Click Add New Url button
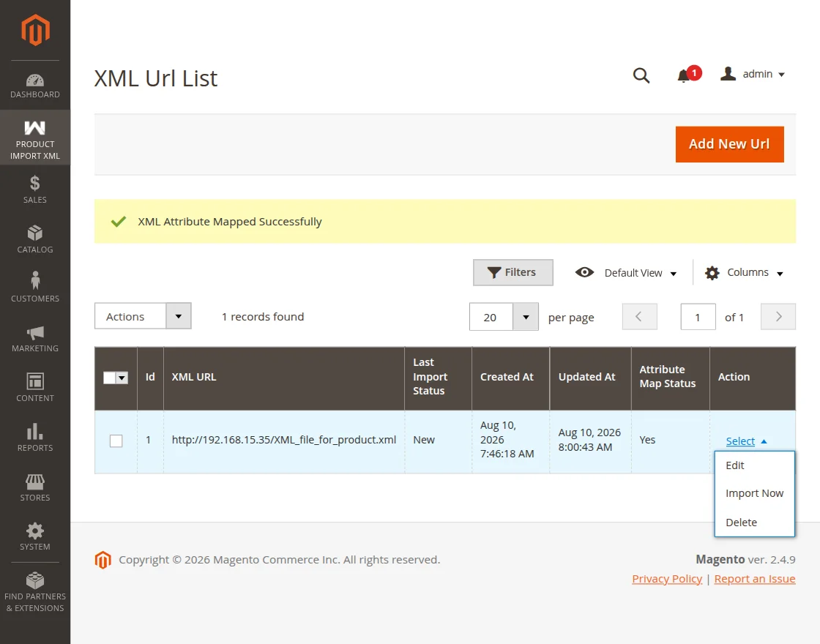 click(x=729, y=144)
